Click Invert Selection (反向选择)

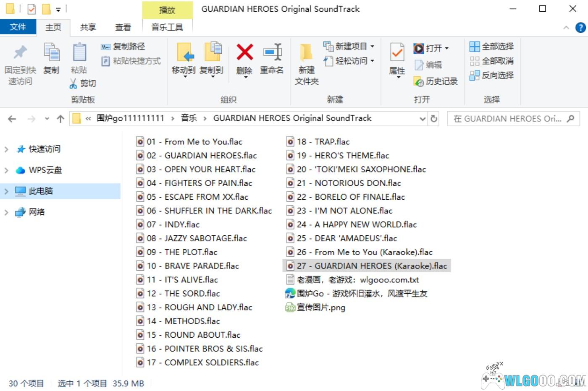491,75
